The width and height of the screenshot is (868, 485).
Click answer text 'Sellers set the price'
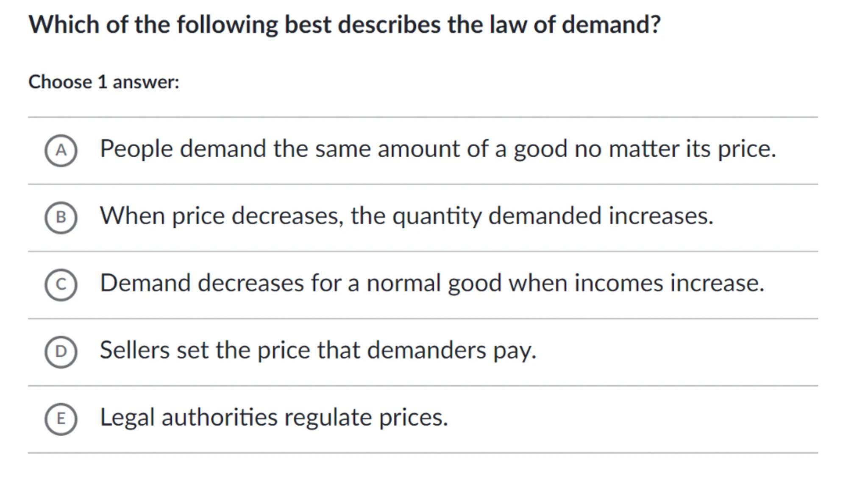318,351
